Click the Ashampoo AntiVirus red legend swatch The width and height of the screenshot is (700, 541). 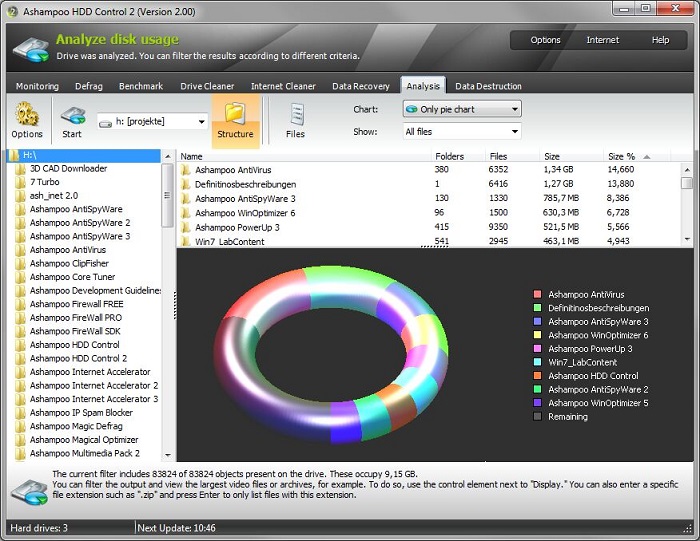tap(538, 295)
